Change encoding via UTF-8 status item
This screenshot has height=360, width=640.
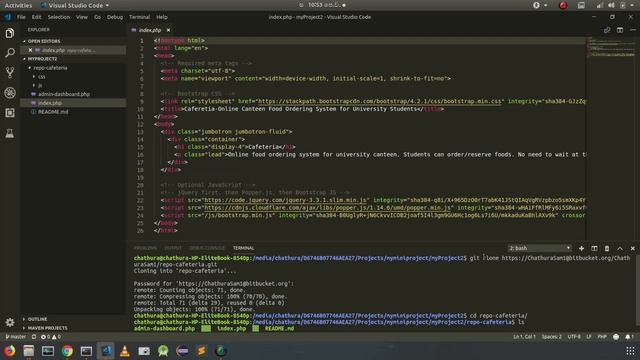[574, 337]
